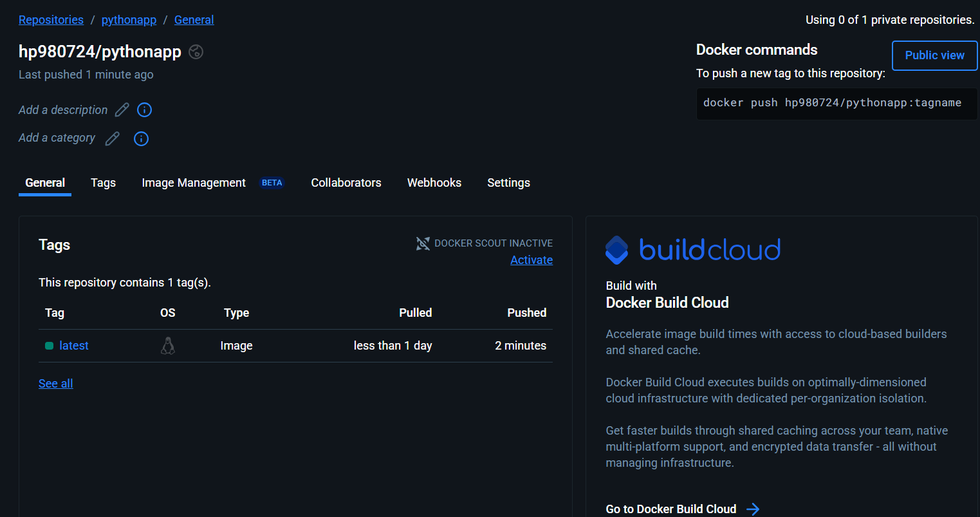The image size is (980, 517).
Task: Click 'Using 0 of 1 private repositories.' text
Action: (890, 20)
